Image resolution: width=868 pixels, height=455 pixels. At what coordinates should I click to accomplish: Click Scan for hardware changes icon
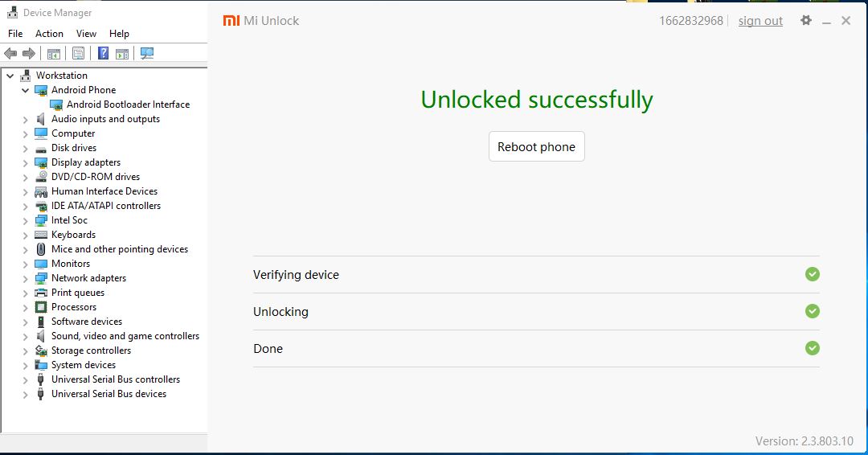point(146,54)
